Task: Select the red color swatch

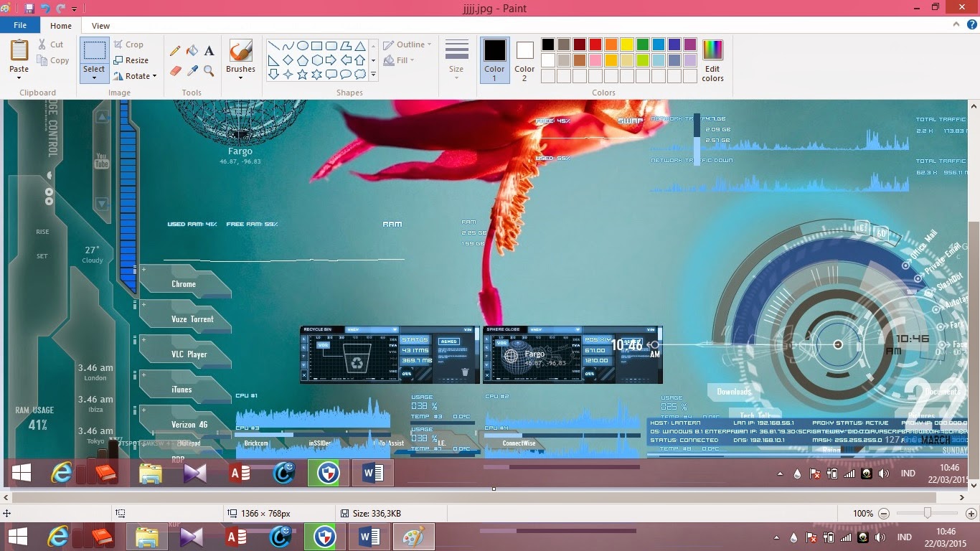Action: click(595, 44)
